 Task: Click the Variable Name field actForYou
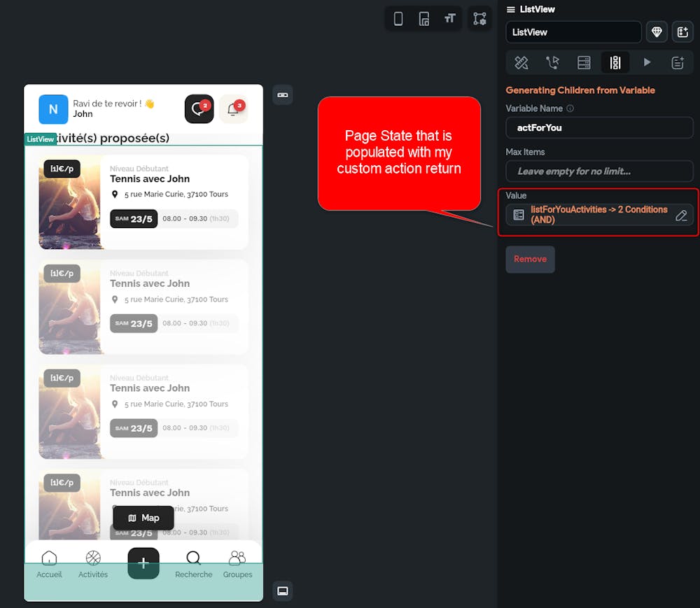click(x=599, y=127)
